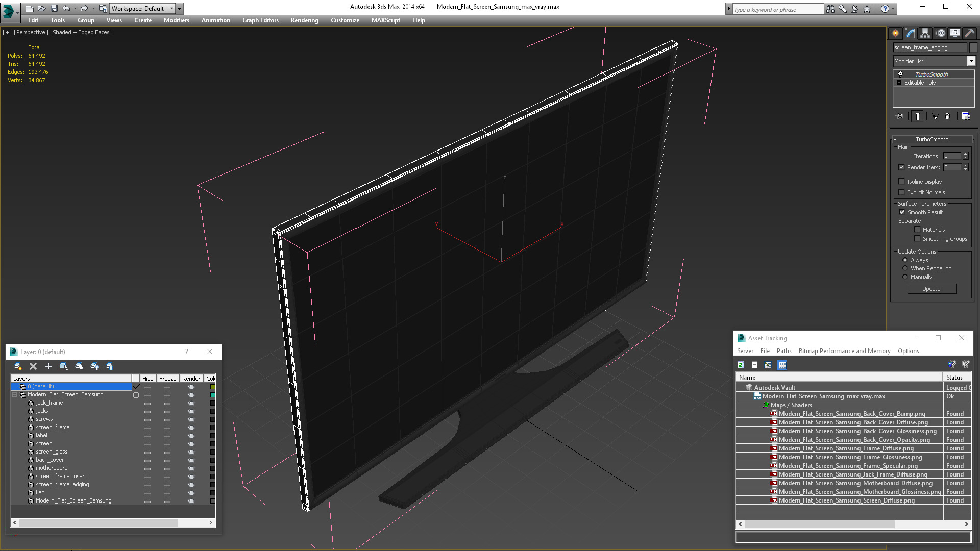Image resolution: width=980 pixels, height=551 pixels.
Task: Switch to the Create panel tab
Action: pos(896,33)
